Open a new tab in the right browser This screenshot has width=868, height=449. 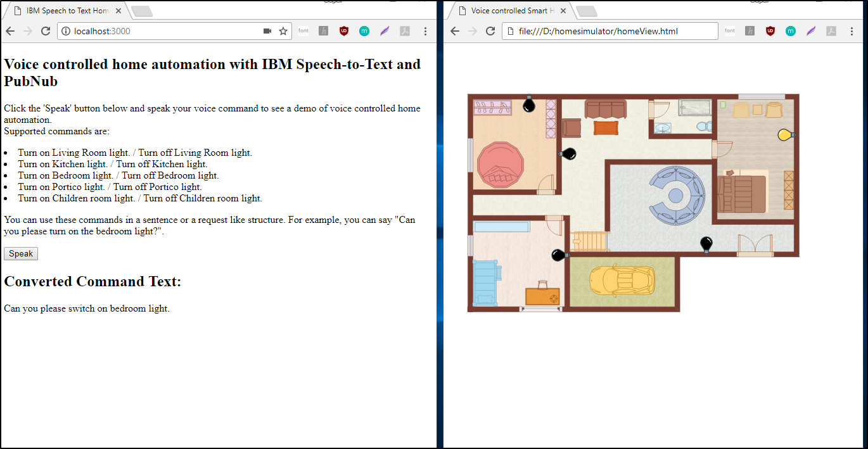click(587, 11)
